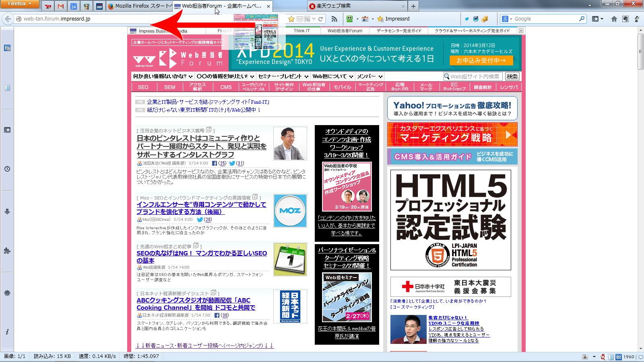Open the モバイル category
Viewport: 644px width, 362px height.
click(342, 87)
